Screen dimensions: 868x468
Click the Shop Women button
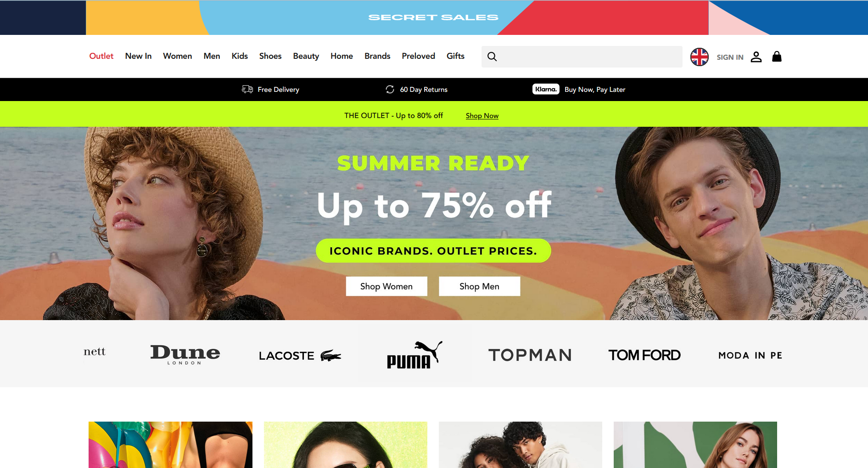tap(386, 286)
